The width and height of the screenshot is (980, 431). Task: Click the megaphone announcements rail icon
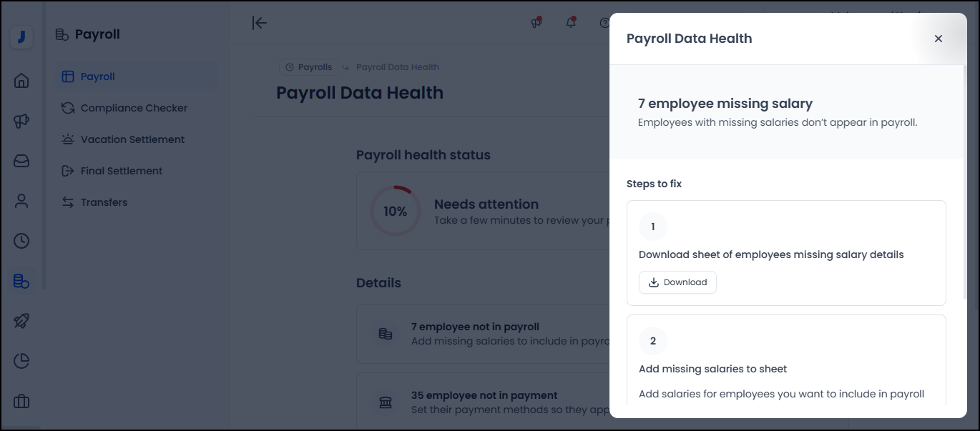point(21,121)
